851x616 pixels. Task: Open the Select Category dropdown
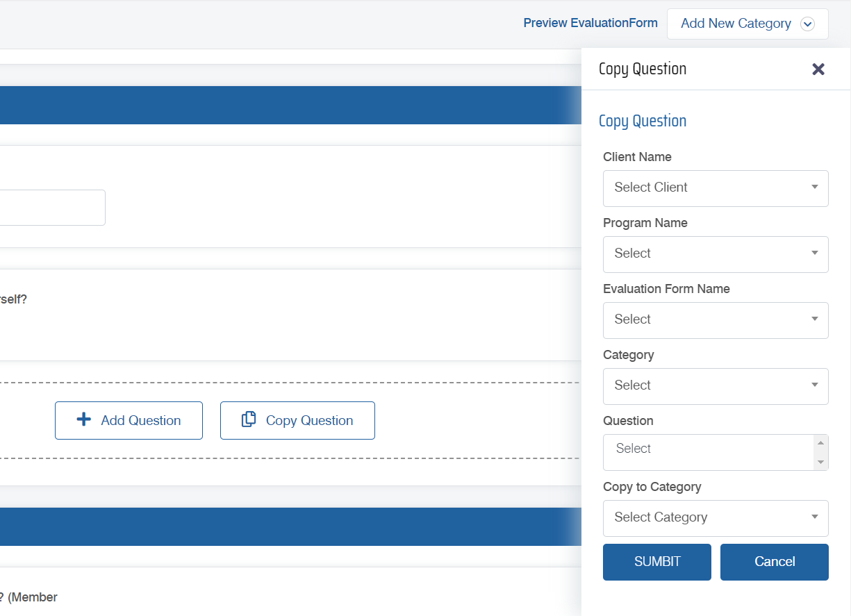pos(716,518)
